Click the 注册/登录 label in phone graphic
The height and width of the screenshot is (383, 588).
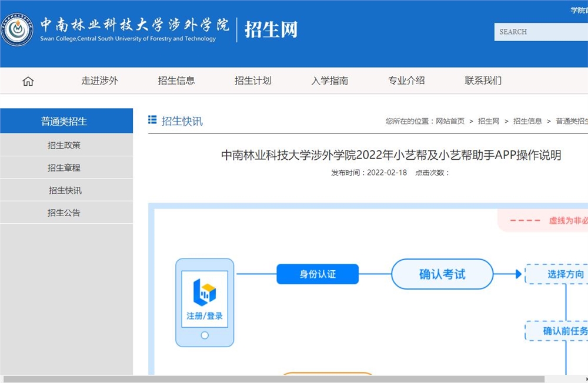point(205,316)
